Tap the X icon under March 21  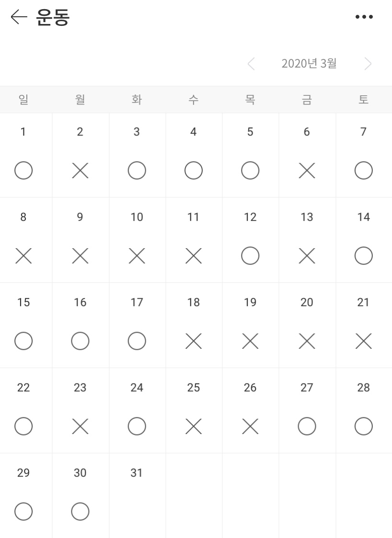(364, 342)
